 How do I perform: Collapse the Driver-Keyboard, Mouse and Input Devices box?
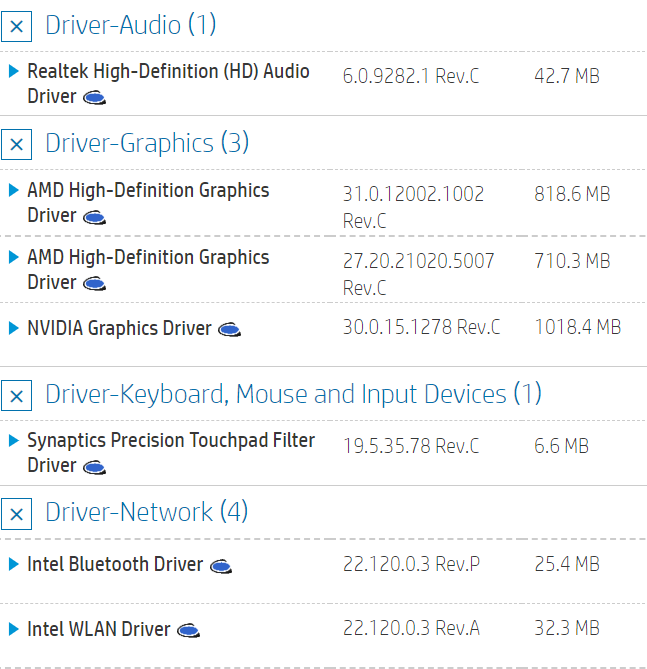pos(16,396)
